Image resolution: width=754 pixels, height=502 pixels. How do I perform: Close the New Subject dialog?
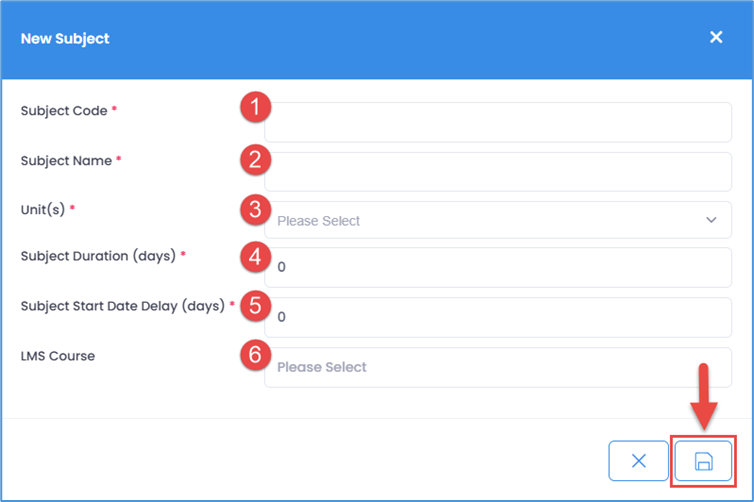pos(716,37)
